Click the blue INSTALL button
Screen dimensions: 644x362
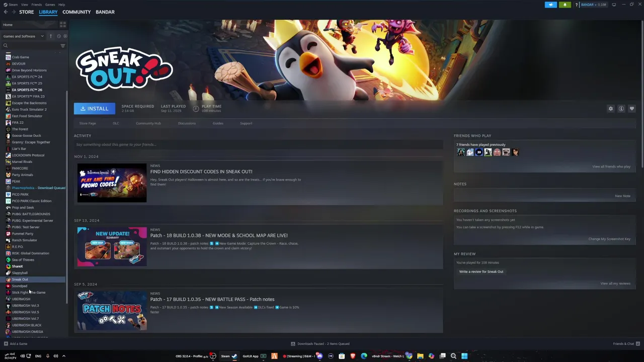tap(94, 109)
